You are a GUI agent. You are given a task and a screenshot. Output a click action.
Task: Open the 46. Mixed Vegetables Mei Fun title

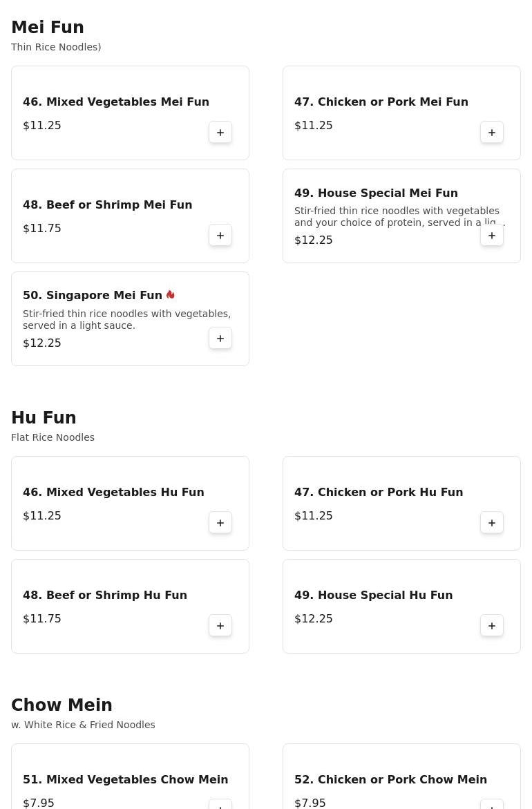click(x=116, y=102)
